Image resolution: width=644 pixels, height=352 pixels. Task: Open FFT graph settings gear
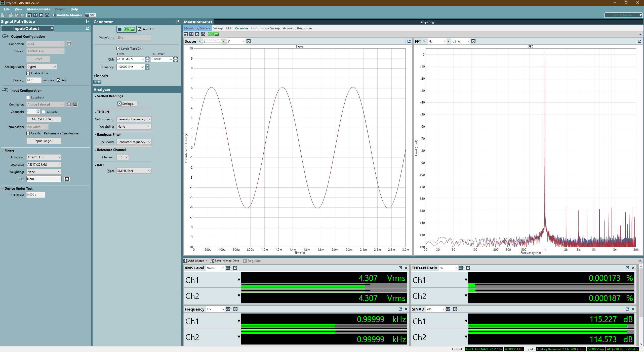473,41
